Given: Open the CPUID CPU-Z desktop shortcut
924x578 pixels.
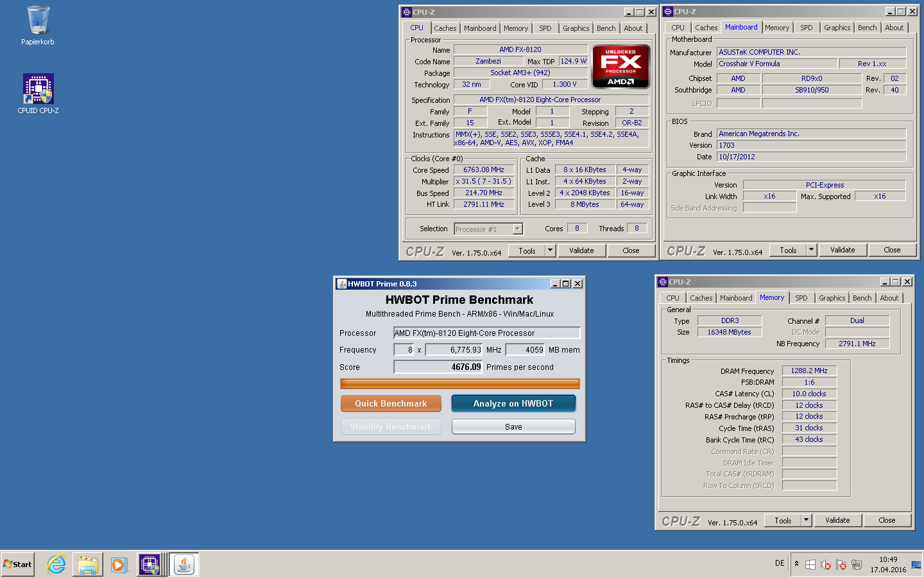Looking at the screenshot, I should click(x=38, y=94).
